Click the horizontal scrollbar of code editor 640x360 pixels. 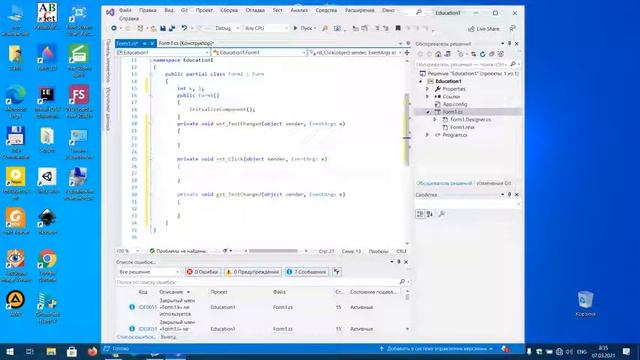[273, 251]
